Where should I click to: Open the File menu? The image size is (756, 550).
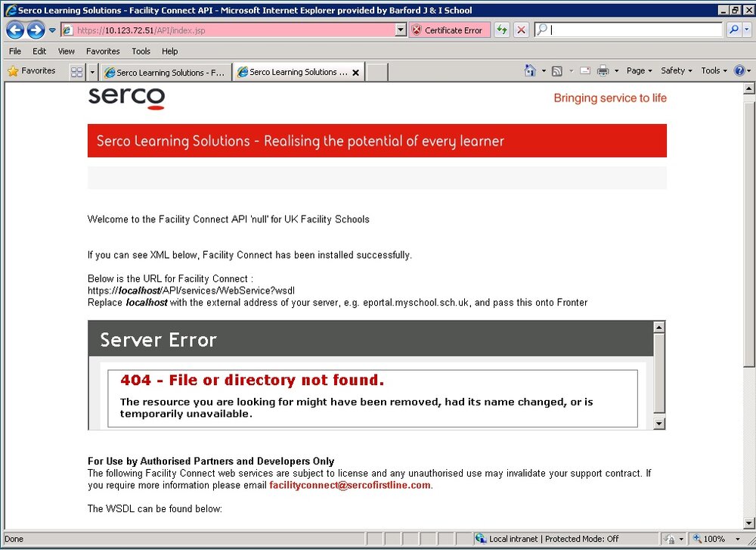tap(15, 51)
